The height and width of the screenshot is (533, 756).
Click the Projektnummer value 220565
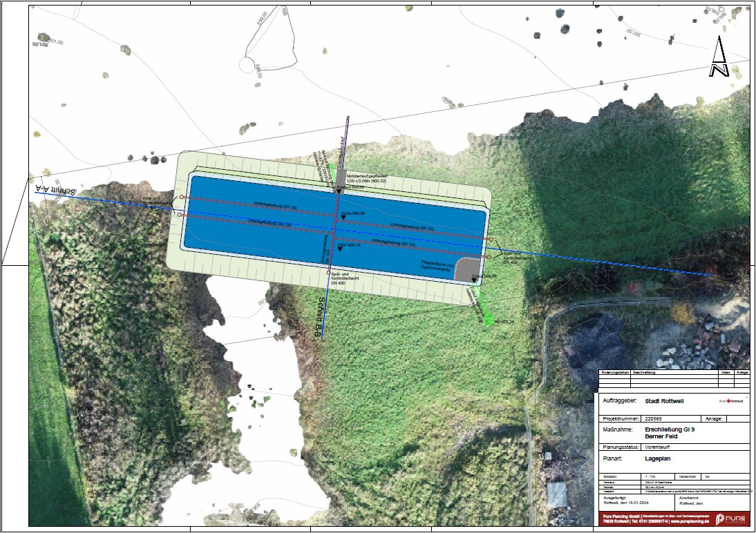pos(652,418)
